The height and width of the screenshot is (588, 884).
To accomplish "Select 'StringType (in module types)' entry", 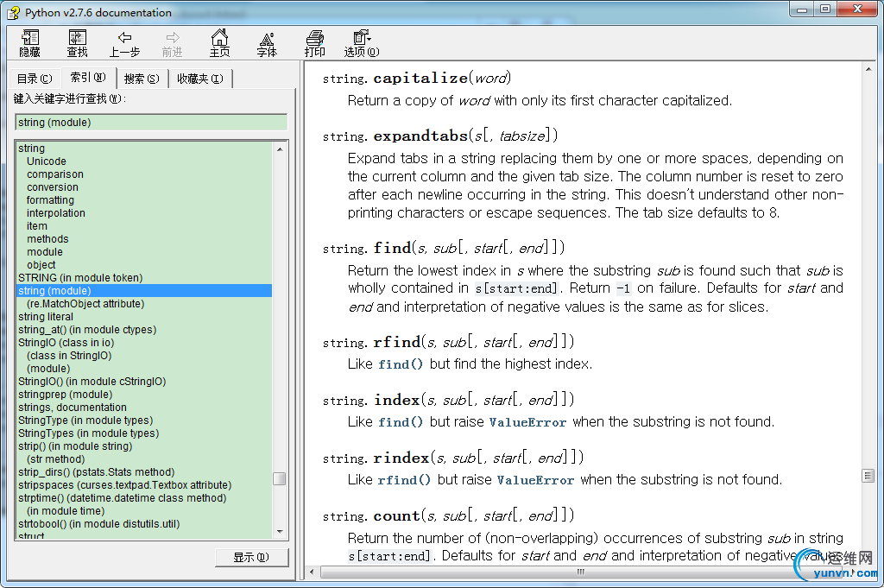I will (x=85, y=420).
